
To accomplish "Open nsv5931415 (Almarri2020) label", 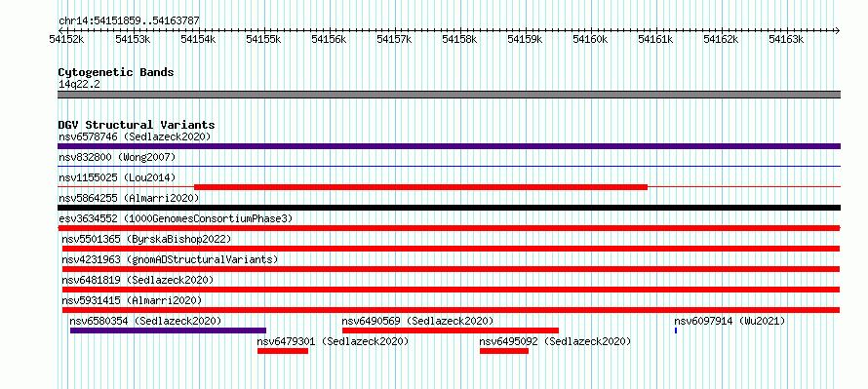I will (132, 300).
